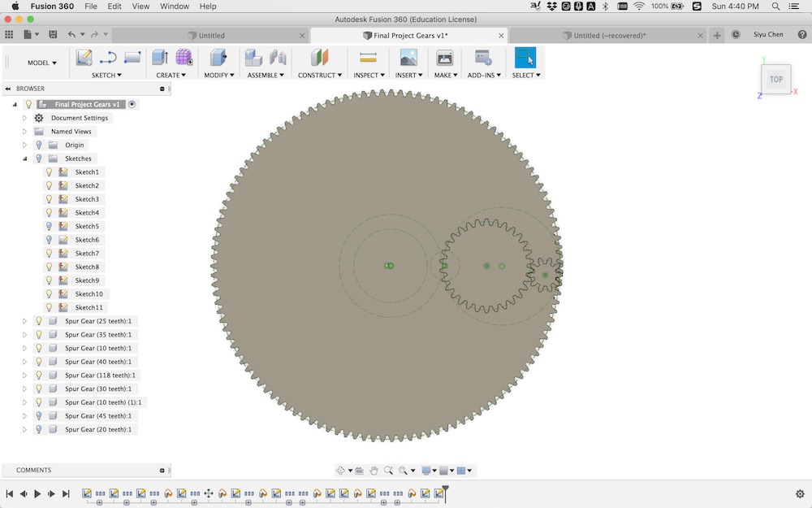Image resolution: width=812 pixels, height=508 pixels.
Task: Open the job status clock icon
Action: [736, 35]
